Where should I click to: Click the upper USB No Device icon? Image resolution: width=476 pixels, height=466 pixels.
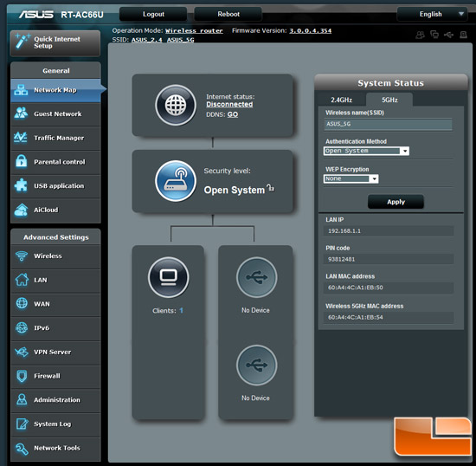coord(256,277)
